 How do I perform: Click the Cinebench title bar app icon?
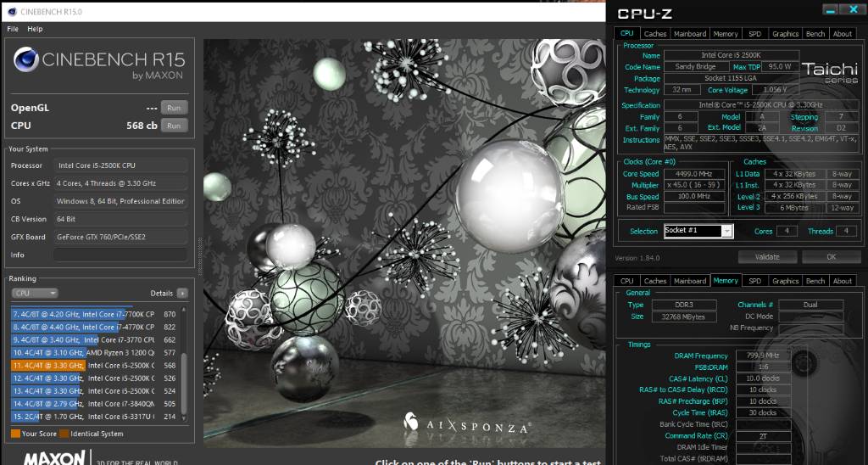9,11
